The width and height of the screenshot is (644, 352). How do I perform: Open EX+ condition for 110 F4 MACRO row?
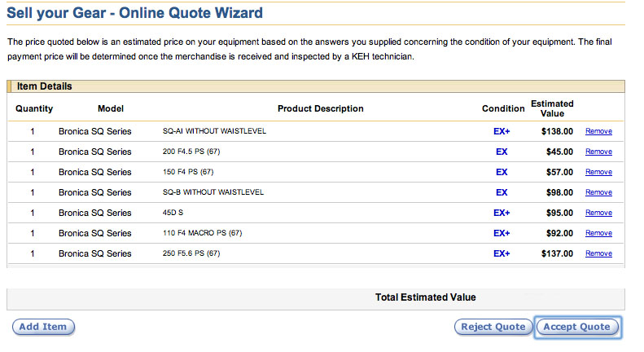pos(502,233)
